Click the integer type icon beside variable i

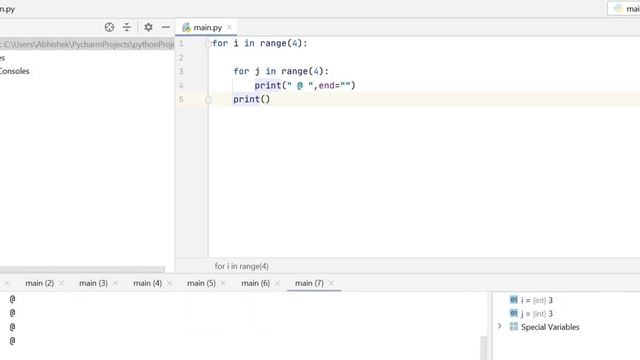tap(513, 300)
